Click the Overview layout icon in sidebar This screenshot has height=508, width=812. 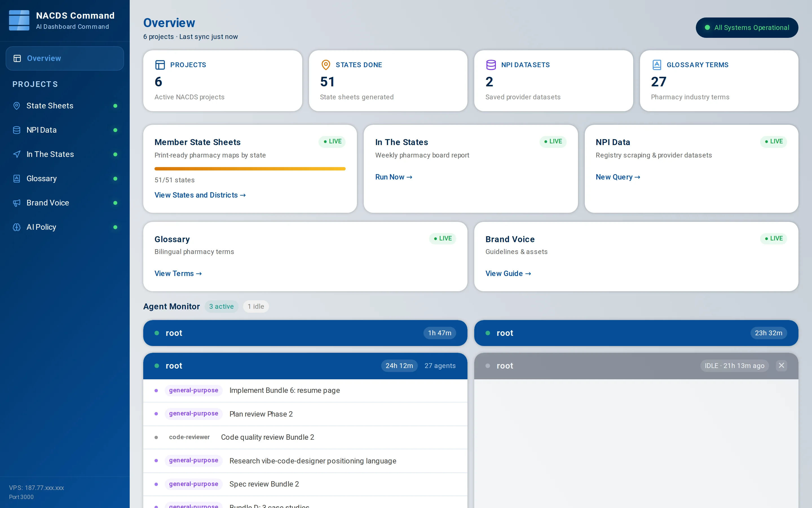click(17, 58)
